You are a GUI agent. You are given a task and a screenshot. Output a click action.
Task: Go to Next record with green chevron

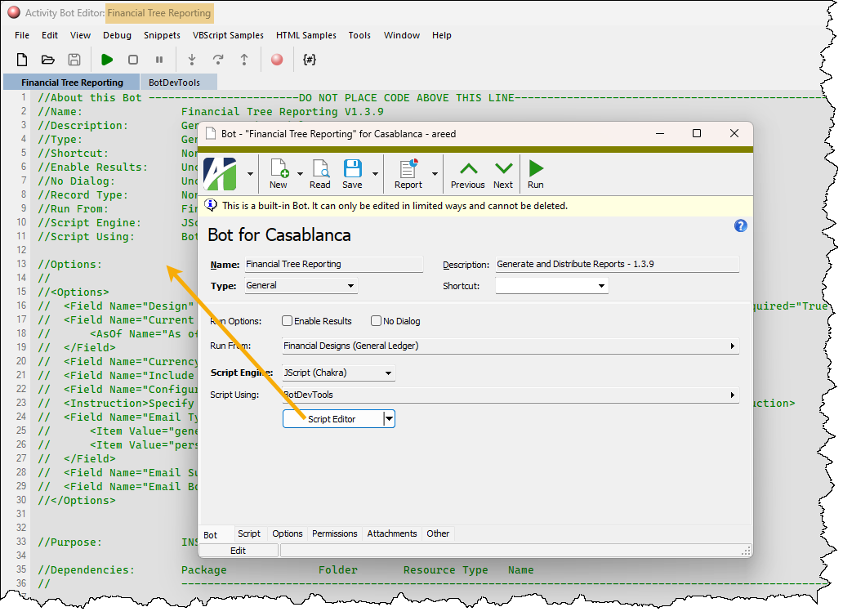point(503,174)
